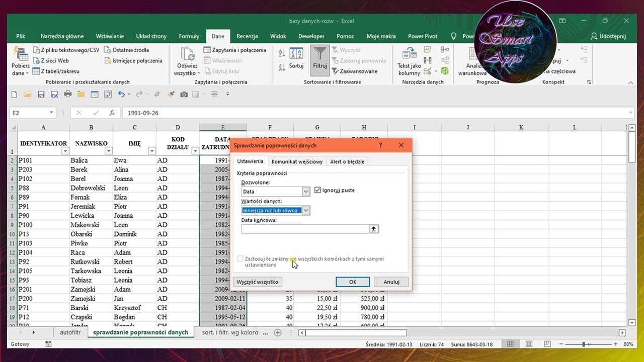Click Udostępnij share button
The image size is (644, 362).
click(x=608, y=36)
